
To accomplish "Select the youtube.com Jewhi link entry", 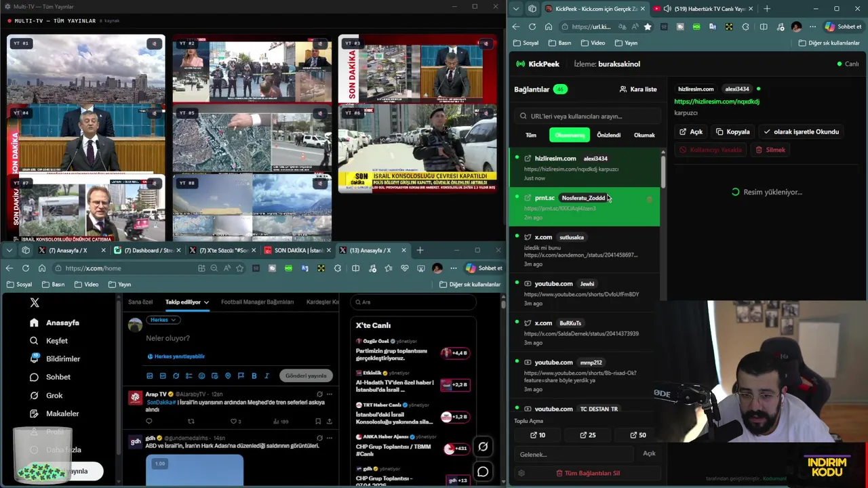I will [584, 294].
